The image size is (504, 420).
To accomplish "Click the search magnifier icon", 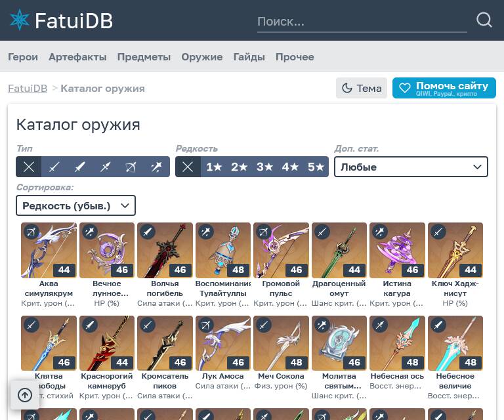I will click(x=484, y=20).
